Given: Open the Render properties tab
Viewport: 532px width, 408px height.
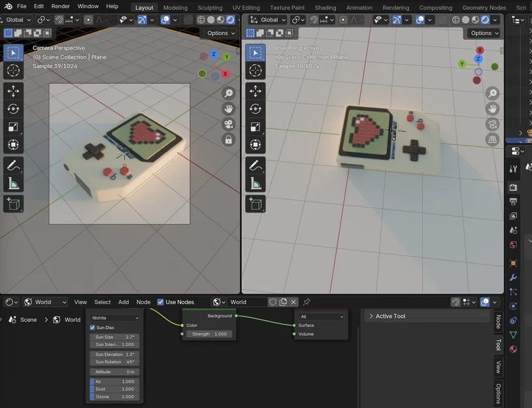Looking at the screenshot, I should pos(513,187).
